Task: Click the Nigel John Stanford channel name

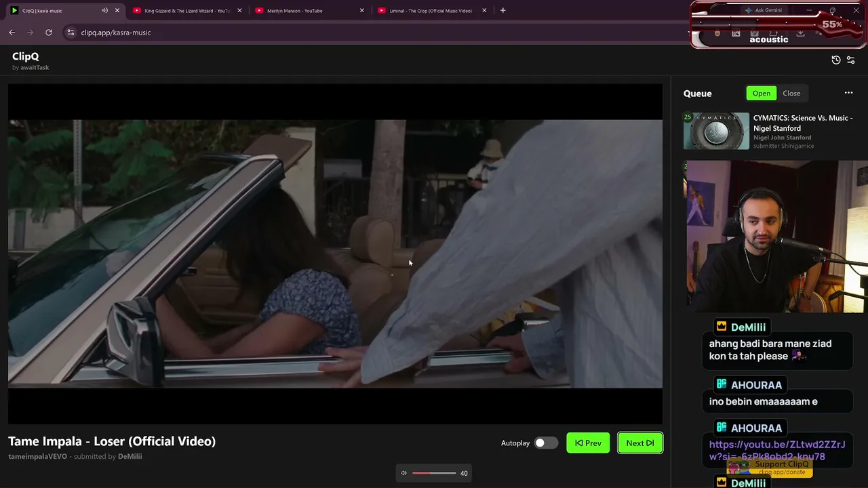Action: [782, 138]
